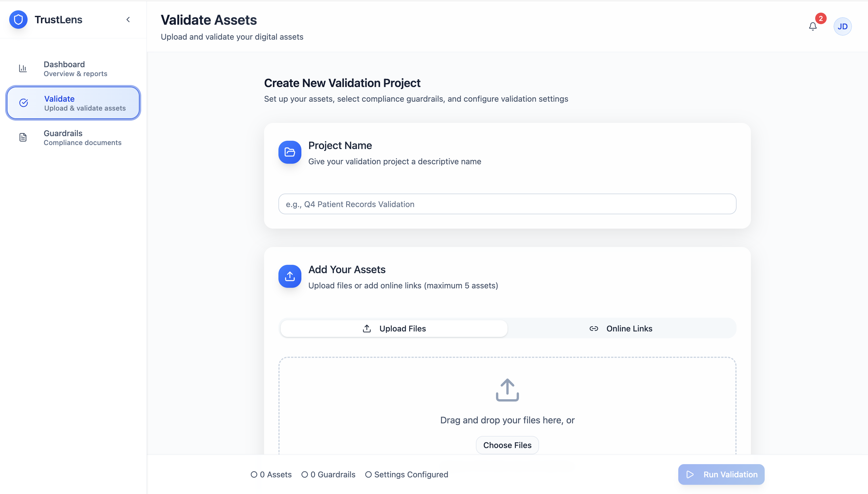
Task: Click the 0 Guardrails status indicator
Action: pyautogui.click(x=329, y=474)
